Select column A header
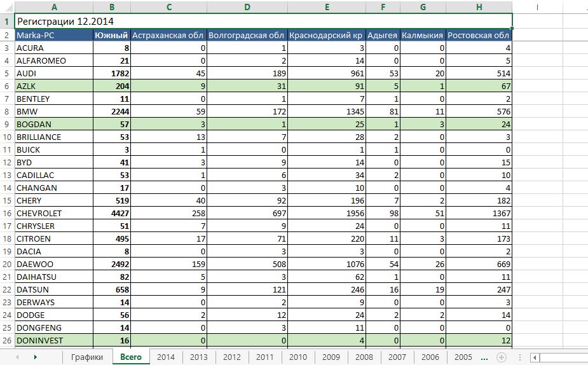The image size is (588, 365). pyautogui.click(x=54, y=7)
